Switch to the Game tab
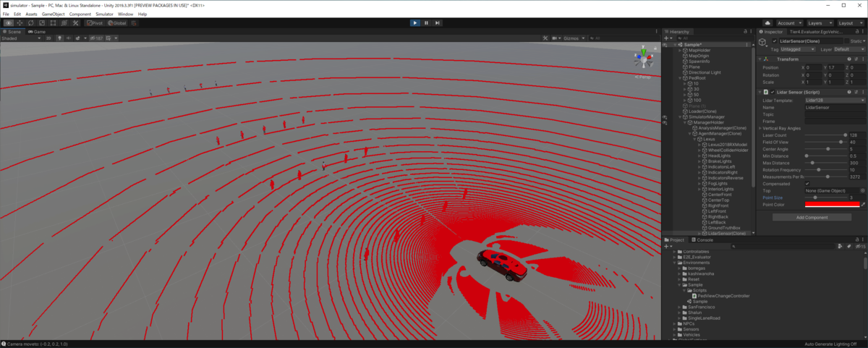 click(38, 32)
